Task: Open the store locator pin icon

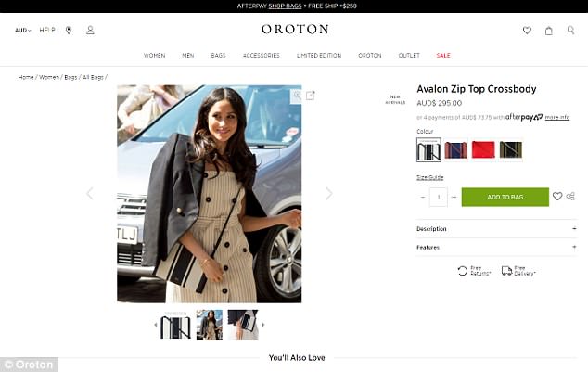Action: (x=69, y=31)
